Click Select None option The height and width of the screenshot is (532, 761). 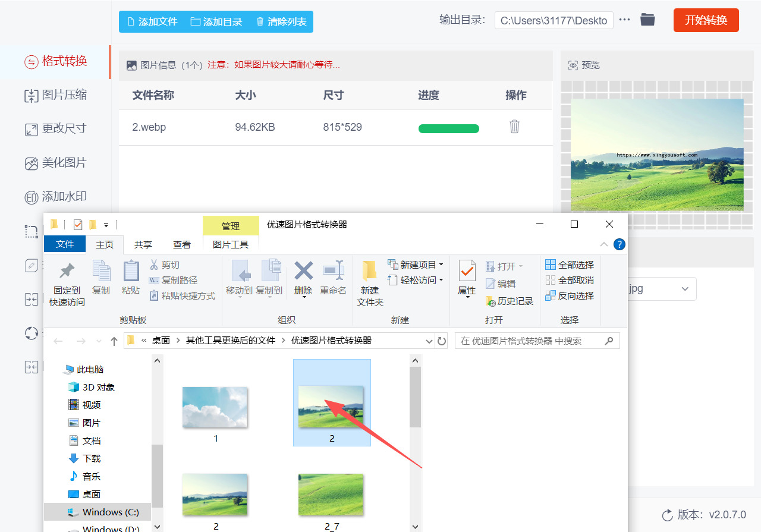(570, 280)
